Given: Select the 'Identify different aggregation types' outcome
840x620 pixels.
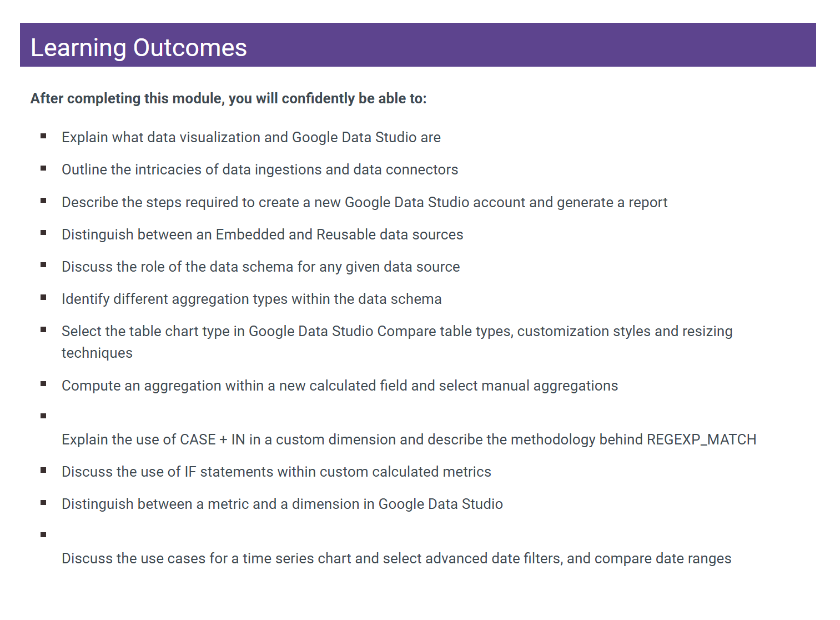Looking at the screenshot, I should tap(252, 299).
